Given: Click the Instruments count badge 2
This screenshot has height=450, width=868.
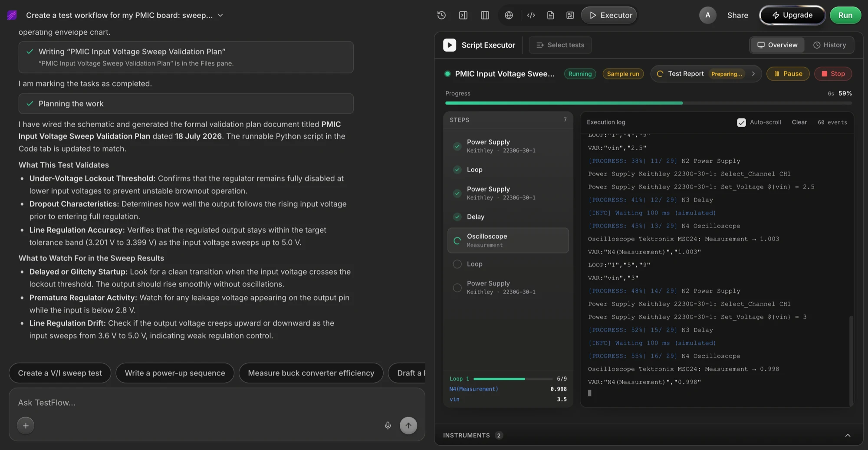Looking at the screenshot, I should coord(499,435).
